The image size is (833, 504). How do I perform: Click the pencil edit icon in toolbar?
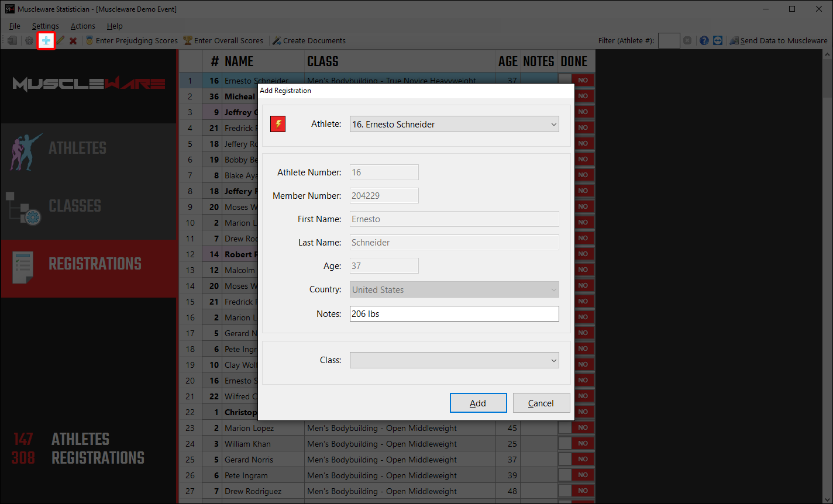[60, 40]
